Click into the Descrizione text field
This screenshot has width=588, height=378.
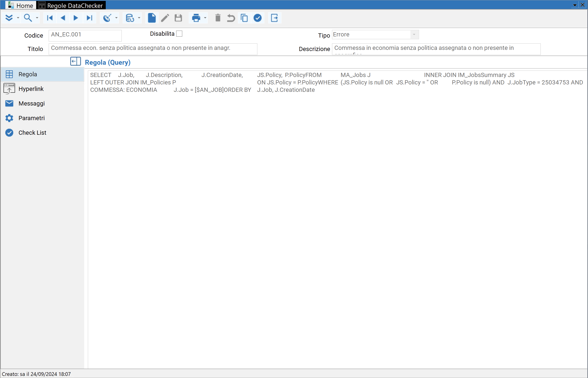point(436,49)
